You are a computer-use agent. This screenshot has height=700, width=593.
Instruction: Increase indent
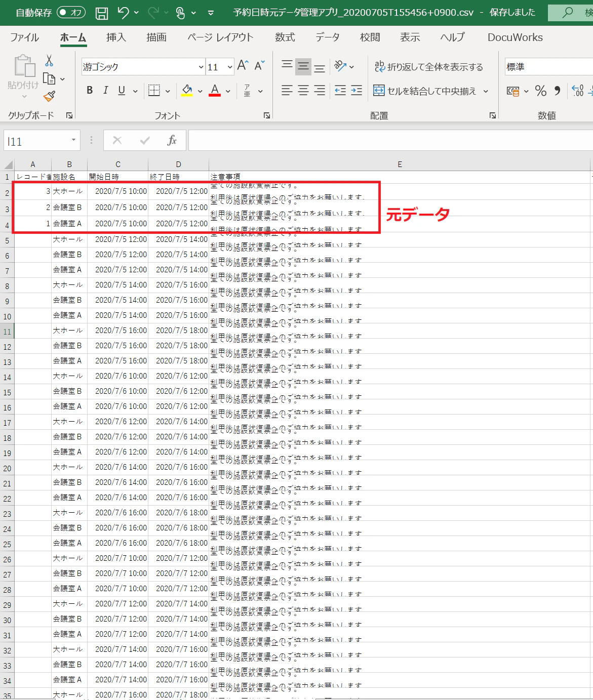click(357, 91)
